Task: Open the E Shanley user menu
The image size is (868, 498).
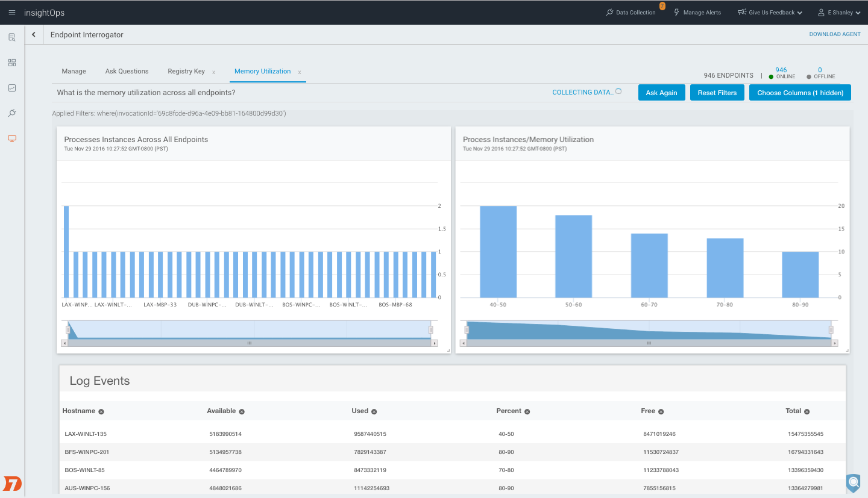Action: 838,13
